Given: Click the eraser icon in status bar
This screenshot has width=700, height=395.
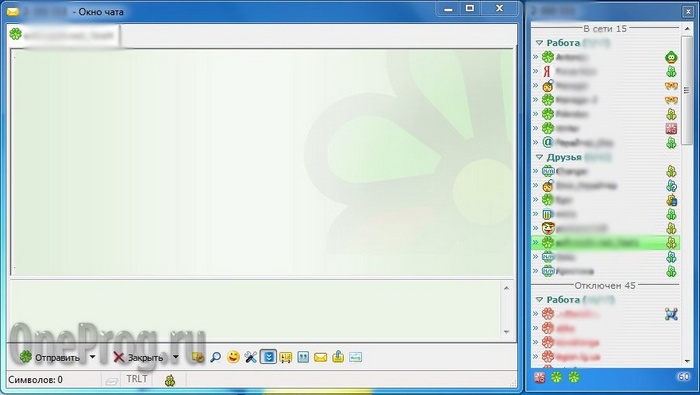Looking at the screenshot, I should (x=111, y=380).
